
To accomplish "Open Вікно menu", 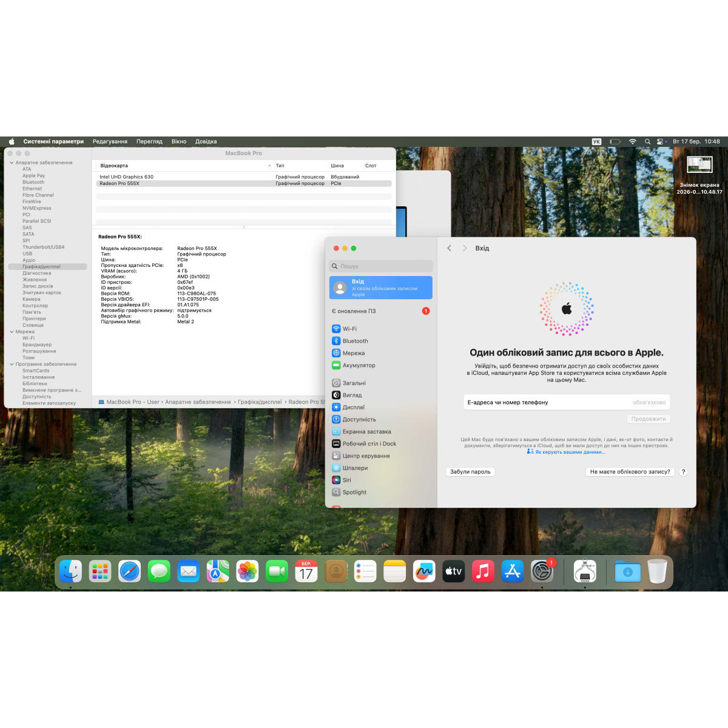I will [x=179, y=141].
